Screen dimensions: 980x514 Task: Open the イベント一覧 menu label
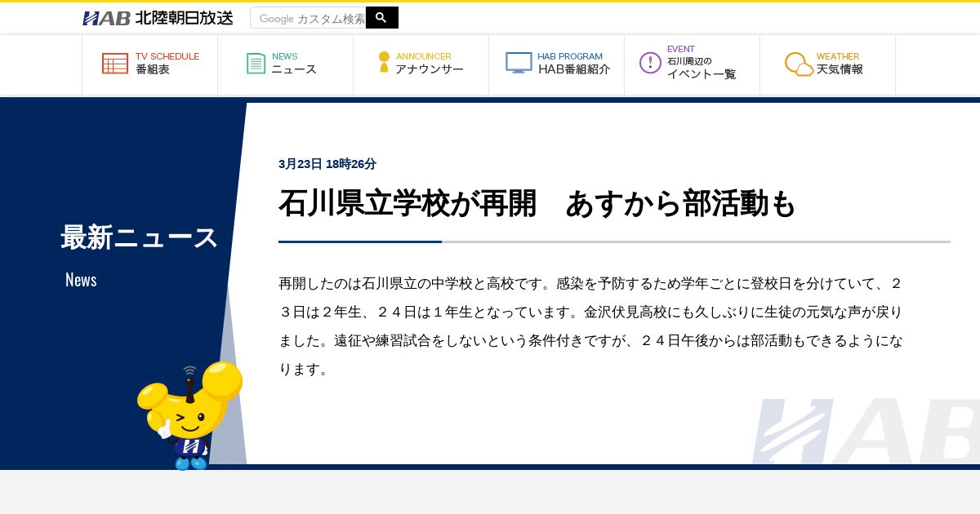pyautogui.click(x=702, y=74)
